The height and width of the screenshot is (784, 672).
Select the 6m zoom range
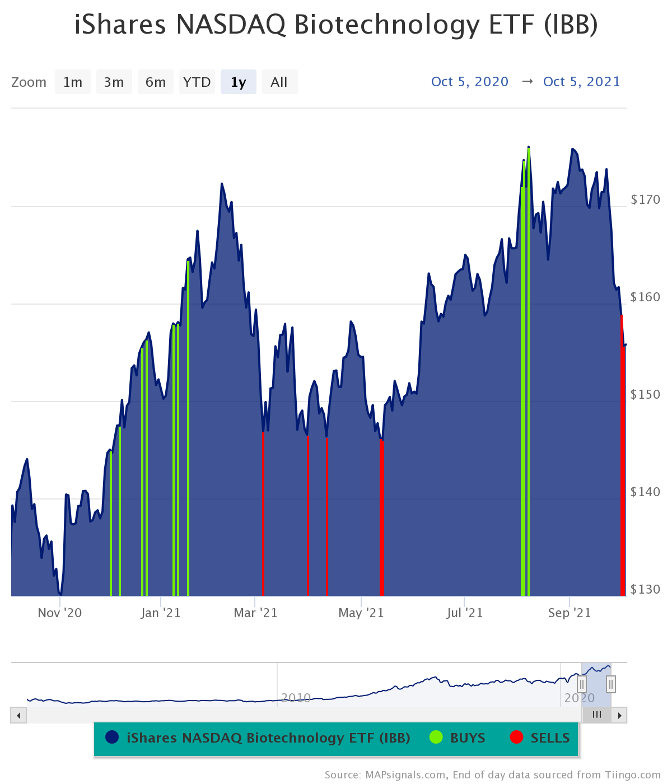[x=156, y=82]
